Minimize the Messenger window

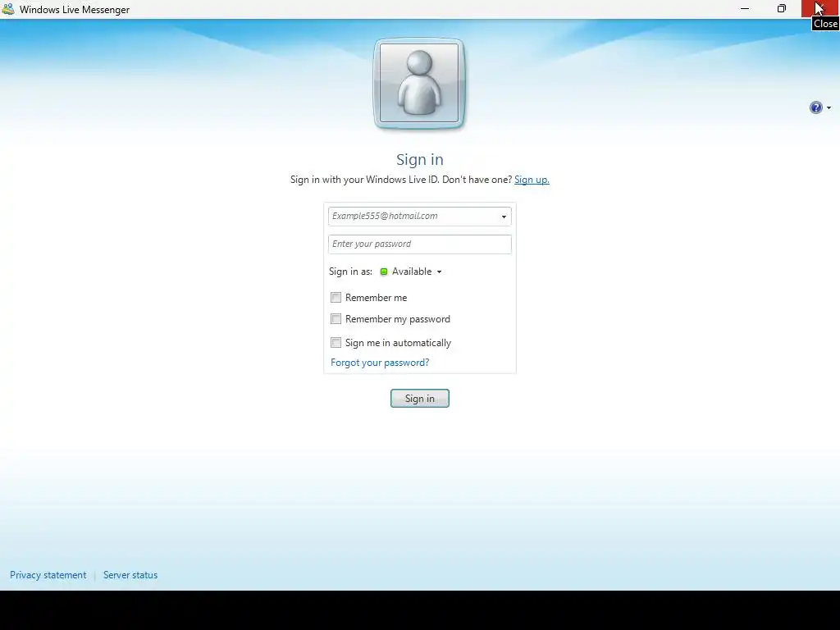coord(745,8)
